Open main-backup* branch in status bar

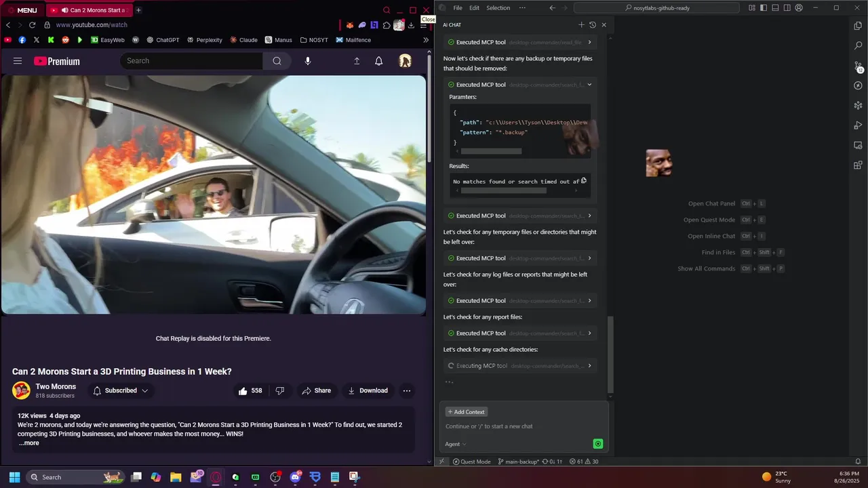tap(518, 462)
